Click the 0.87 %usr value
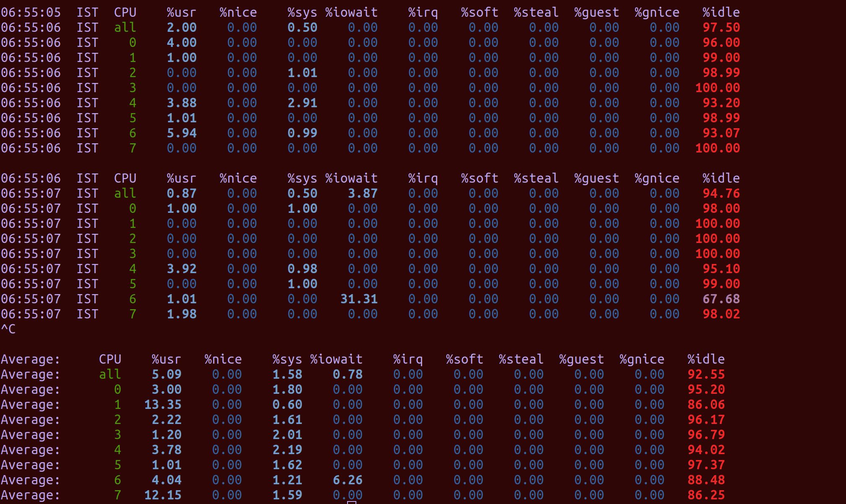 (x=182, y=194)
